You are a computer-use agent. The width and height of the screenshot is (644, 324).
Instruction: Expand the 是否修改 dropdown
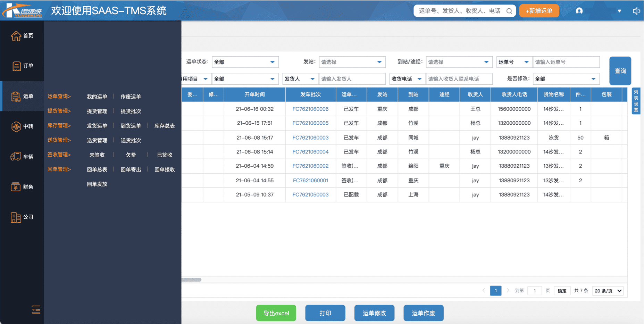(x=566, y=79)
